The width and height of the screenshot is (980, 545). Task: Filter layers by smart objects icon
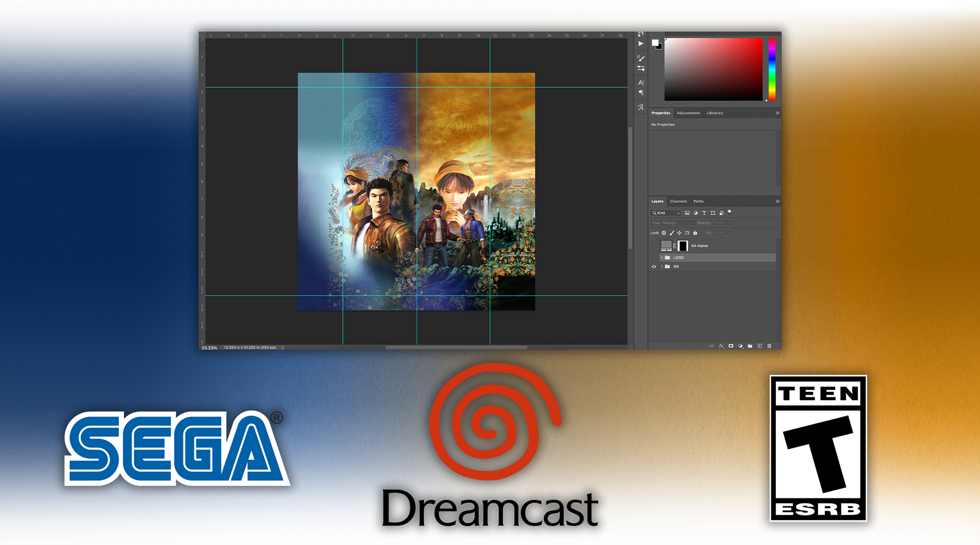pyautogui.click(x=721, y=213)
